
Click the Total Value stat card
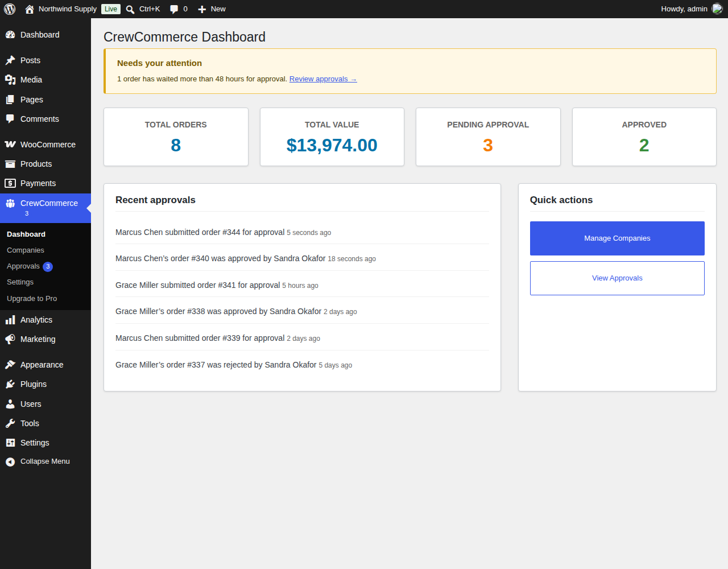(332, 137)
